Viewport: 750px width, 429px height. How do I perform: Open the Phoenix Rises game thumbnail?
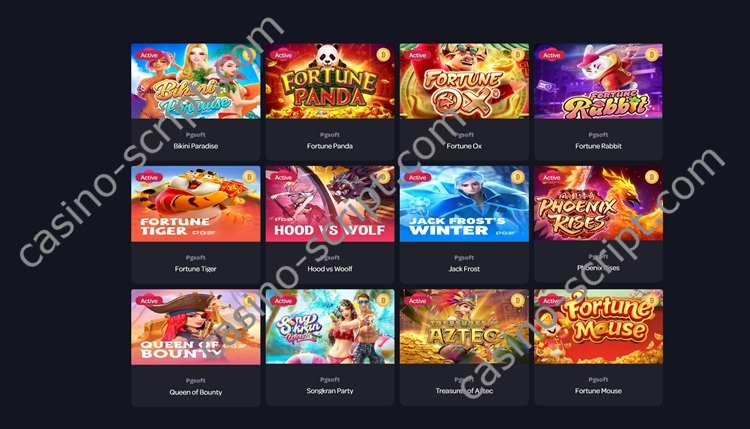pos(598,203)
